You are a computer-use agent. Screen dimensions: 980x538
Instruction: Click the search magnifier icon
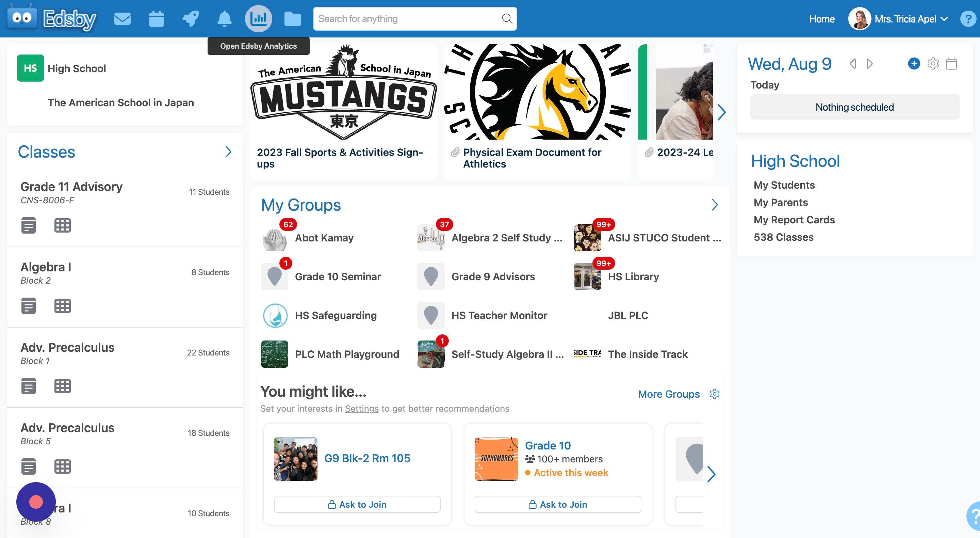[x=507, y=19]
